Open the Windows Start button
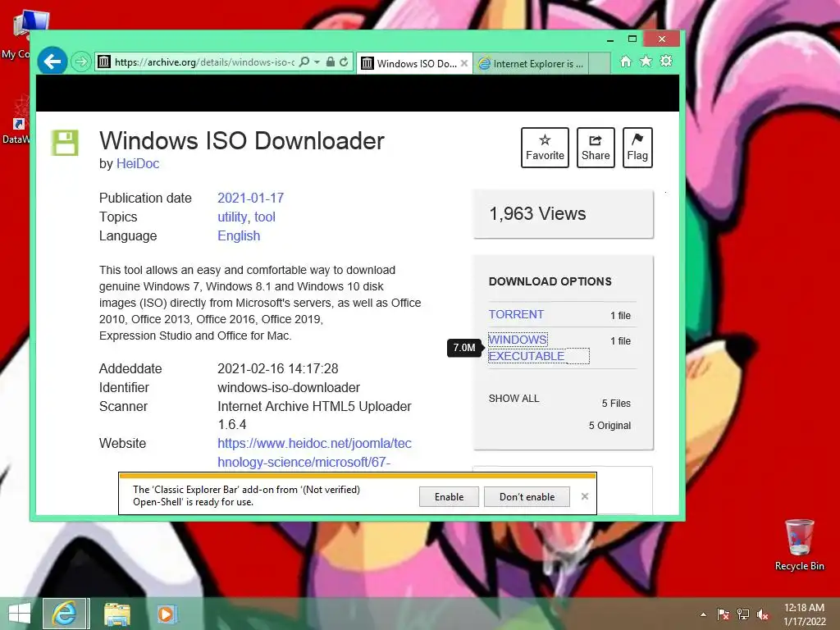The width and height of the screenshot is (840, 630). (x=20, y=614)
